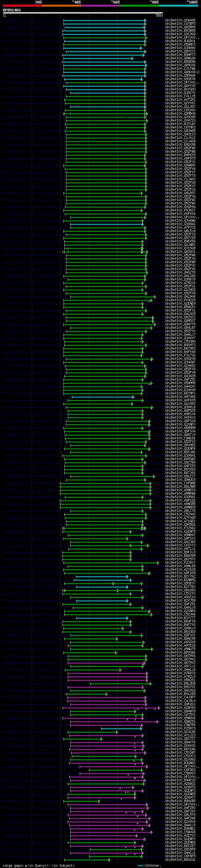This screenshot has width=201, height=868.
Task: Click the cyan 100% identity legend segment
Action: click(178, 6)
